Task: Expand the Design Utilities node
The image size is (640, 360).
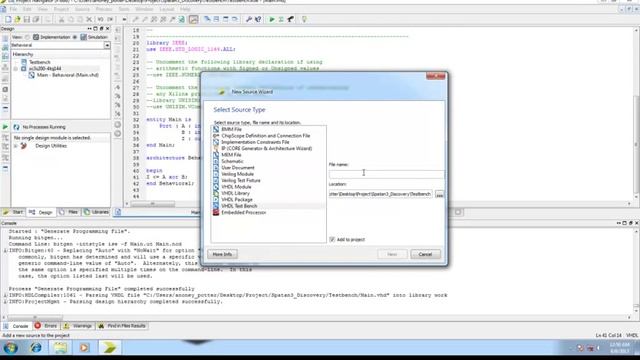Action: 16,146
